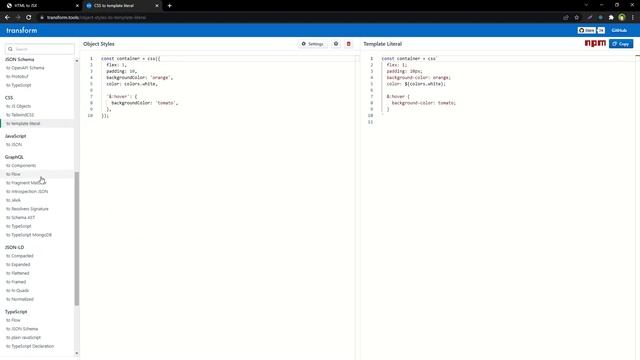Select GraphQL to Schema AST
640x360 pixels.
point(20,218)
